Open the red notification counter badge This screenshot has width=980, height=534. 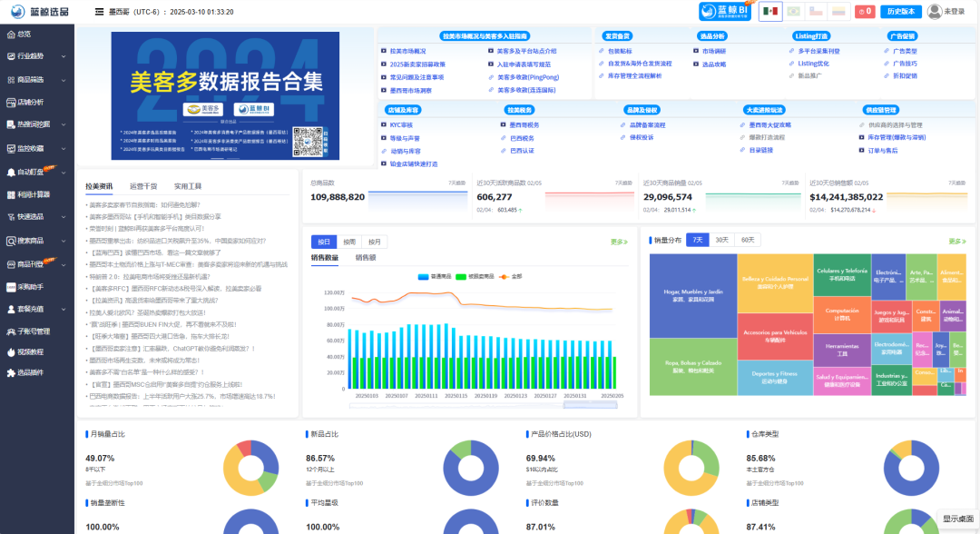[x=865, y=11]
